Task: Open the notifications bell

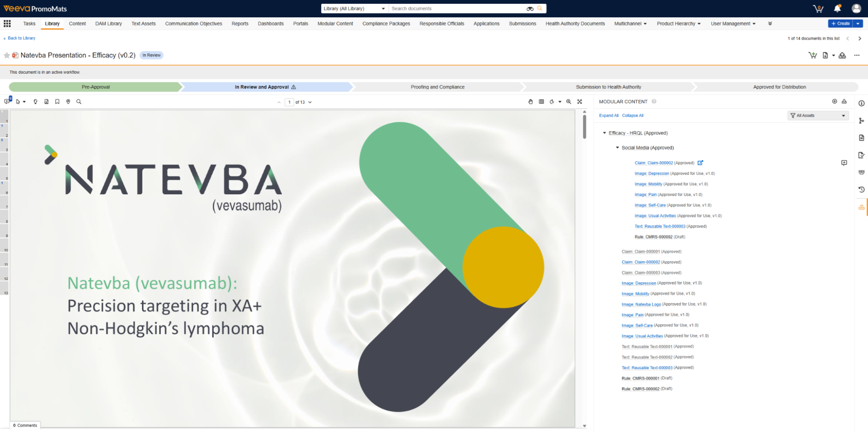Action: point(837,9)
